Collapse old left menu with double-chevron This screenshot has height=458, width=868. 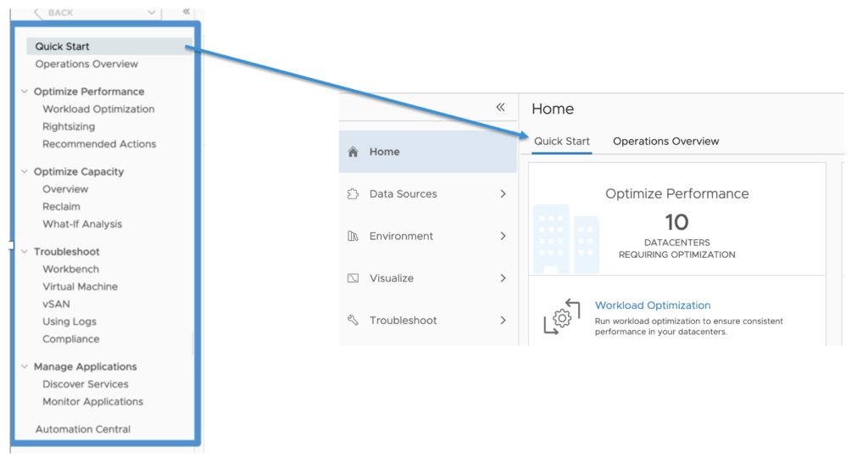(186, 12)
